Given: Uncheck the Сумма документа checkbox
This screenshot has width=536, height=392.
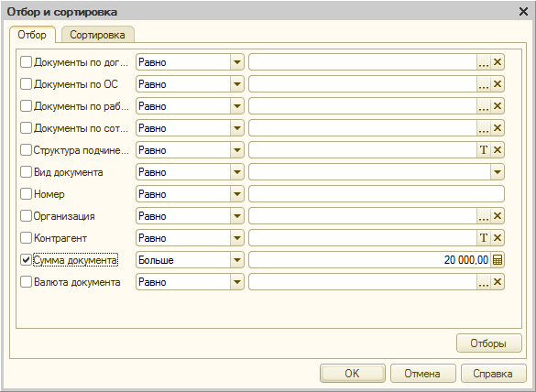Looking at the screenshot, I should coord(26,260).
